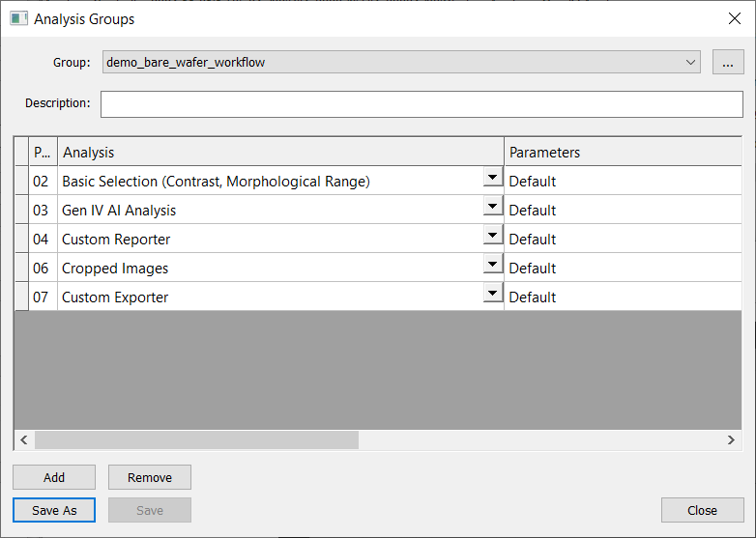Click the Parameters column header

623,152
